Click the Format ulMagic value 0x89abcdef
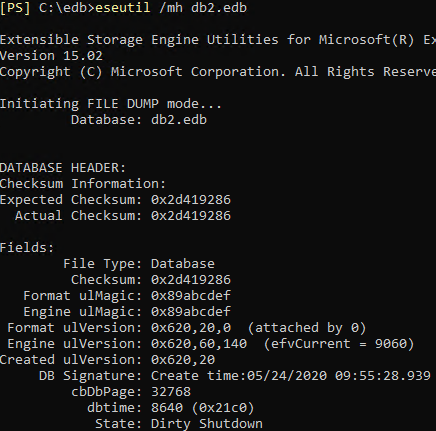 coord(191,296)
